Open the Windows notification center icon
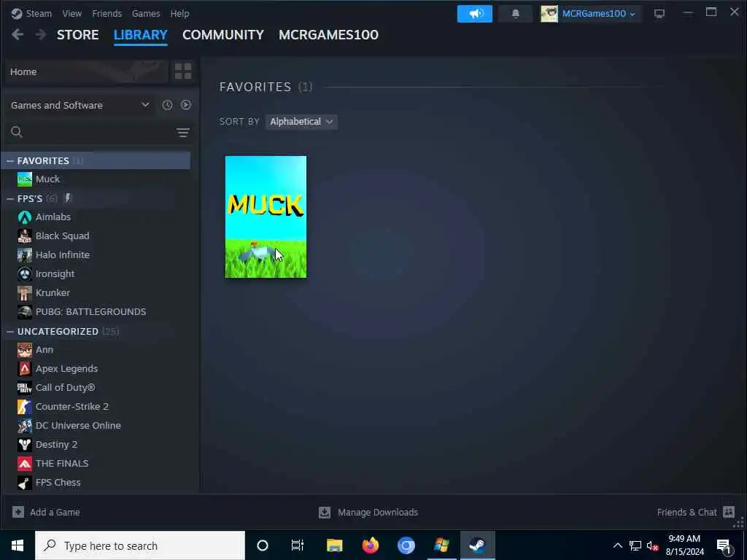Image resolution: width=747 pixels, height=560 pixels. (724, 545)
